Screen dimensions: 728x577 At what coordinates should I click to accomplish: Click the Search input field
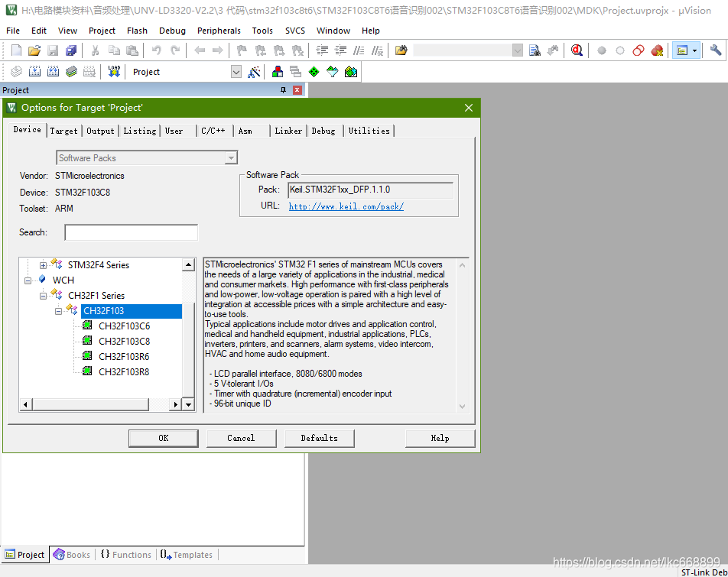coord(132,232)
